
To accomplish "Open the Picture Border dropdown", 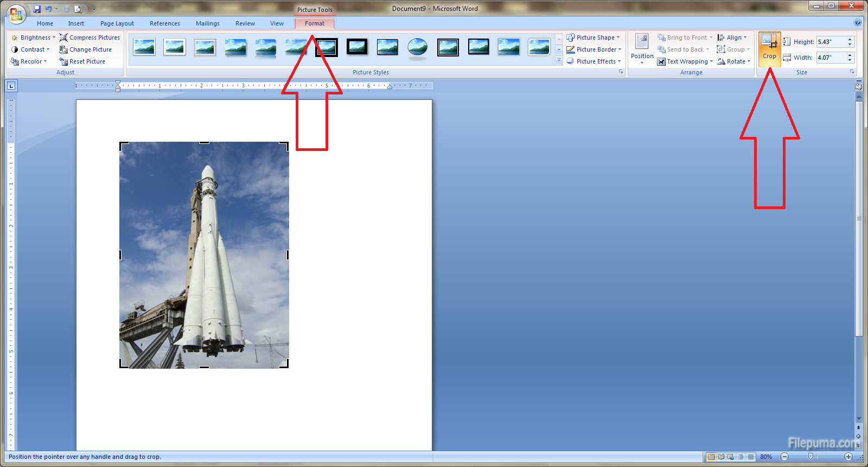I will 594,49.
